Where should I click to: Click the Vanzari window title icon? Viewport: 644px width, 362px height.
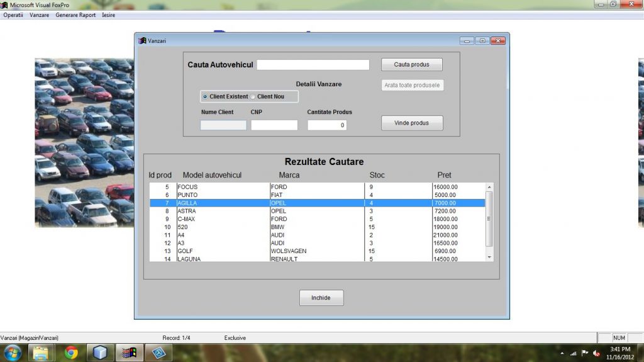click(142, 41)
